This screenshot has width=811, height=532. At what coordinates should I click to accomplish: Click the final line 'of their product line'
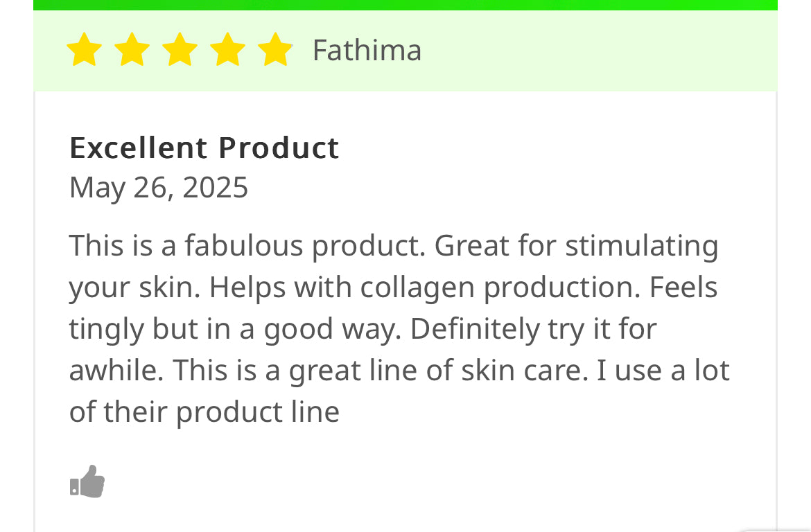[x=204, y=412]
